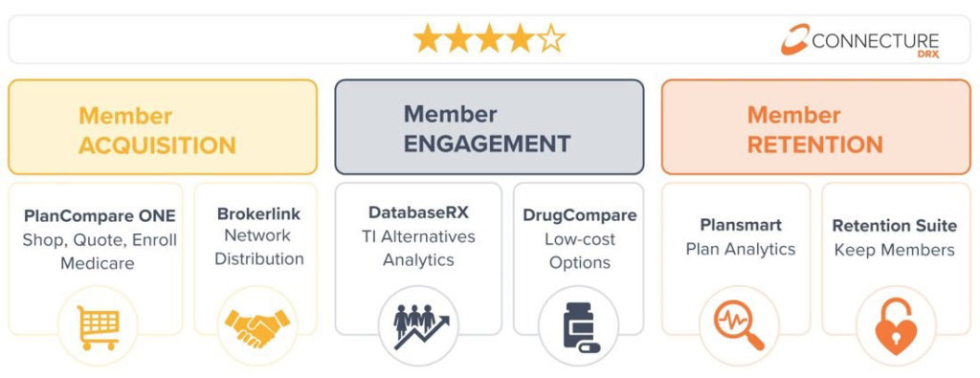Click the Retention Suite title

pos(895,226)
